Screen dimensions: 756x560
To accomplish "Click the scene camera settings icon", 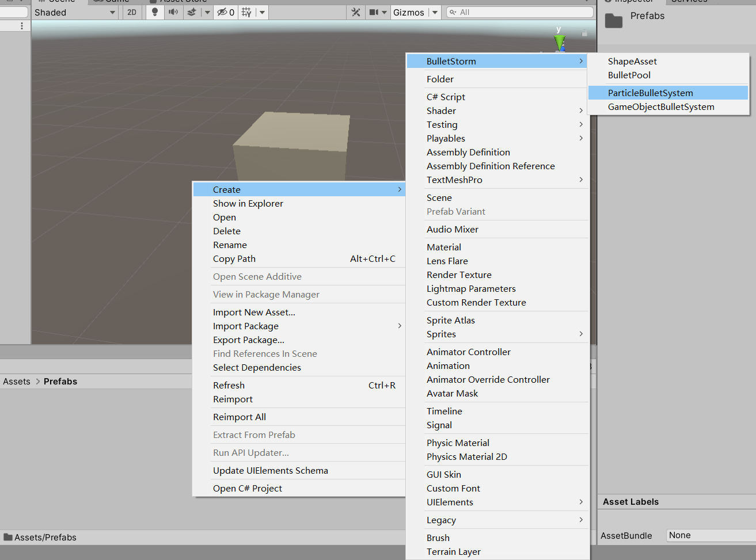I will tap(374, 12).
